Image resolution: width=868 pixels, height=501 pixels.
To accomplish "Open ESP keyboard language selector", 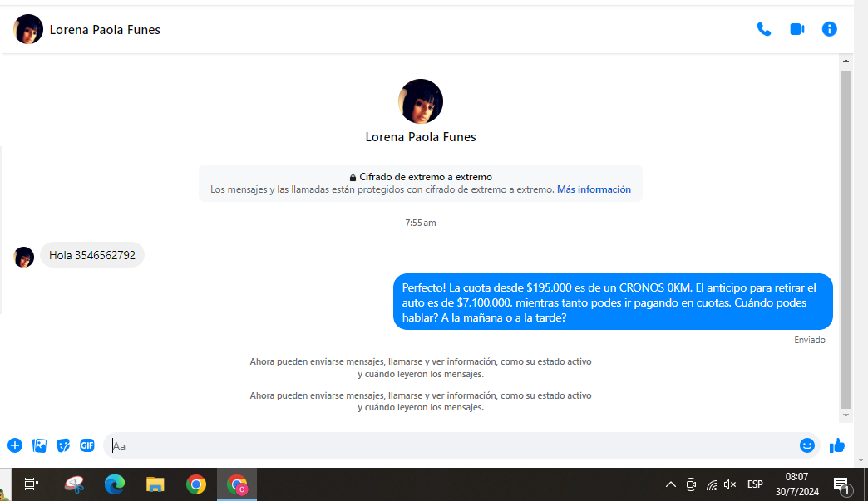I will (755, 484).
